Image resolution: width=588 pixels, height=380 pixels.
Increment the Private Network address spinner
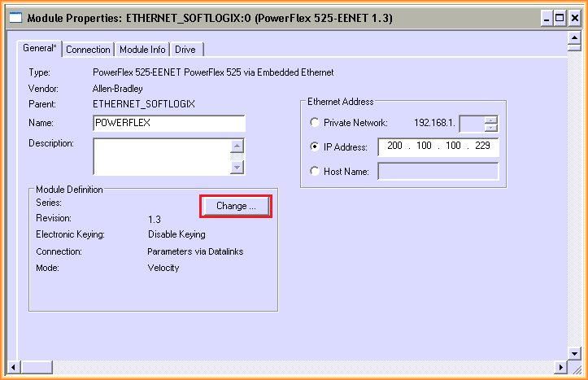point(490,120)
